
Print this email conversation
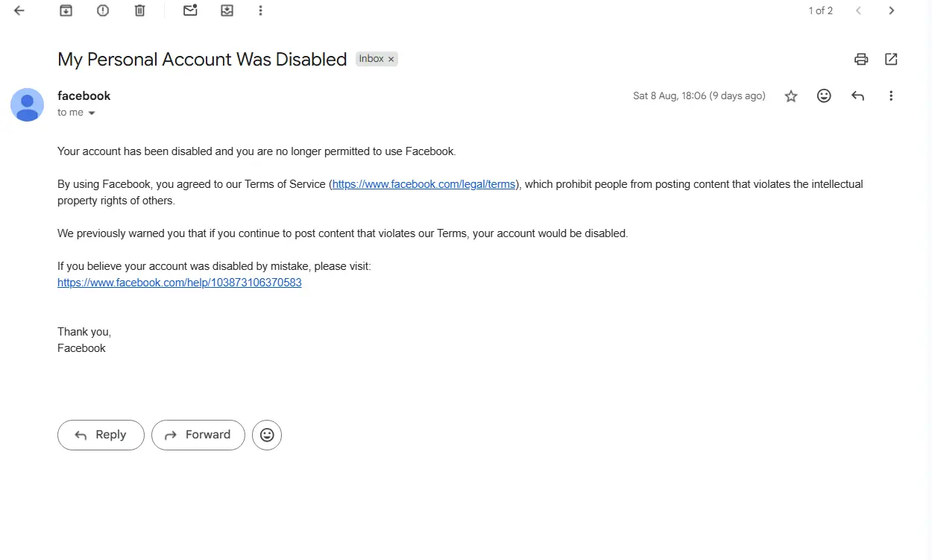[861, 59]
